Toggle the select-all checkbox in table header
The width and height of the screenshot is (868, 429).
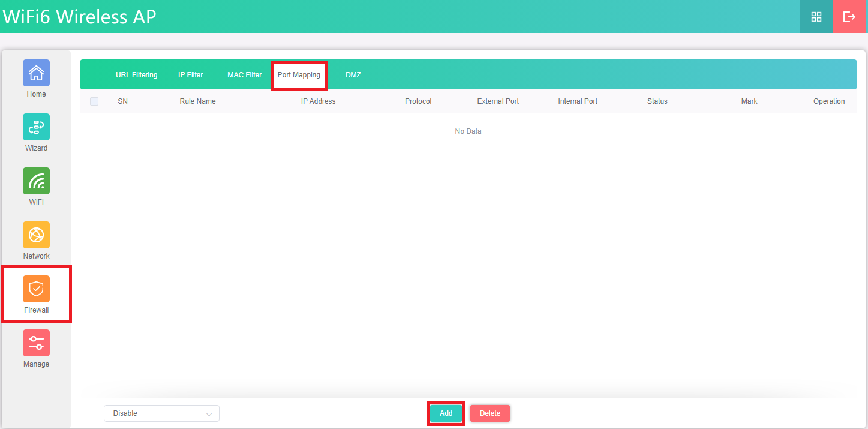pyautogui.click(x=94, y=101)
